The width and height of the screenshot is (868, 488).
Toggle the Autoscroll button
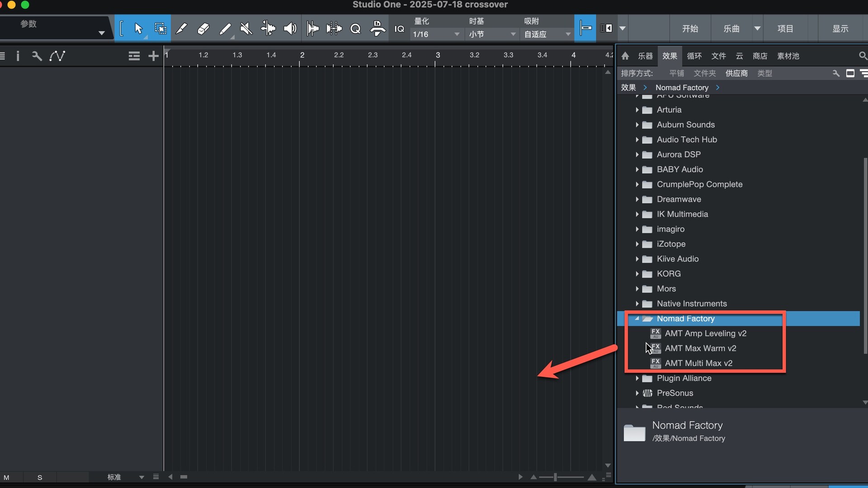click(606, 28)
